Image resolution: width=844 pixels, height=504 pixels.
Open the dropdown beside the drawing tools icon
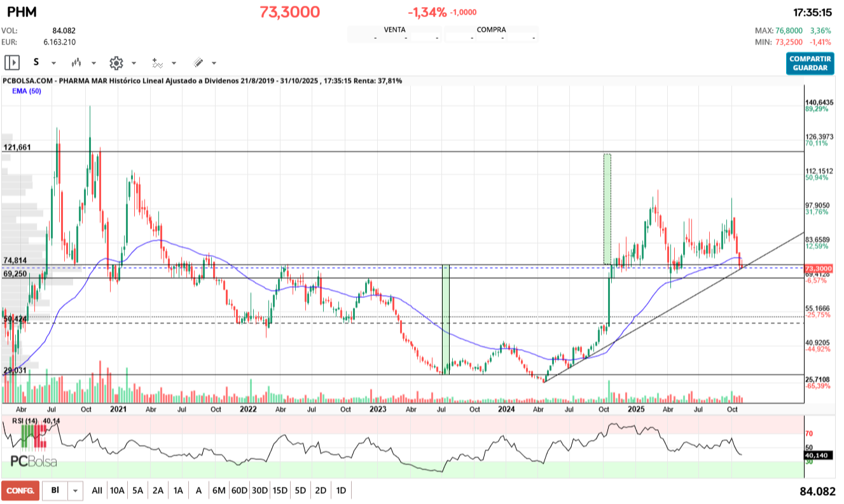pyautogui.click(x=213, y=62)
